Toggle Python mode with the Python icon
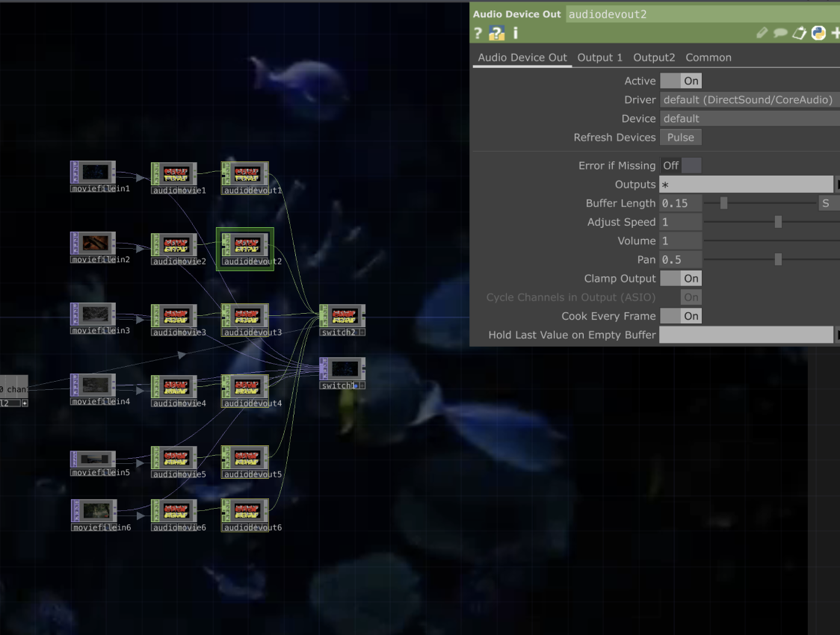The image size is (840, 635). 818,33
